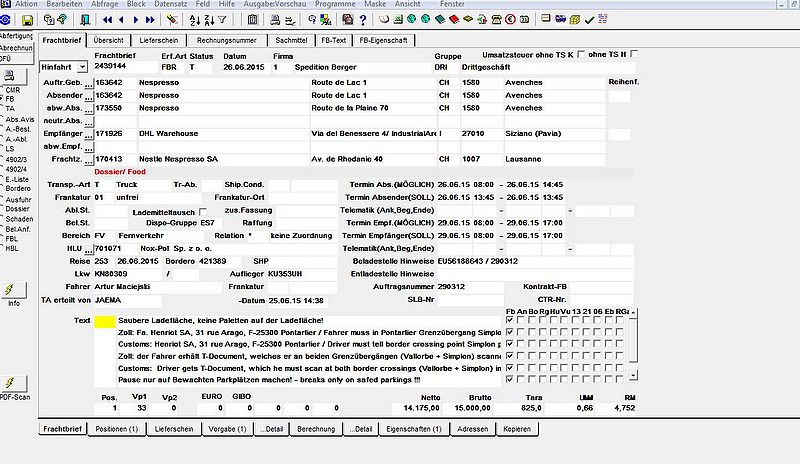Image resolution: width=800 pixels, height=464 pixels.
Task: Open the Bearbeiten menu
Action: 64,4
